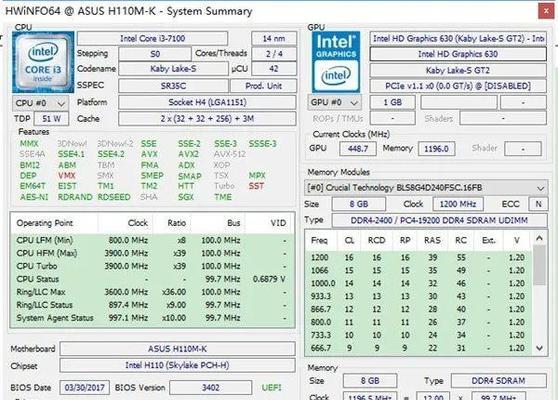
Task: Click the VID column header
Action: (270, 223)
